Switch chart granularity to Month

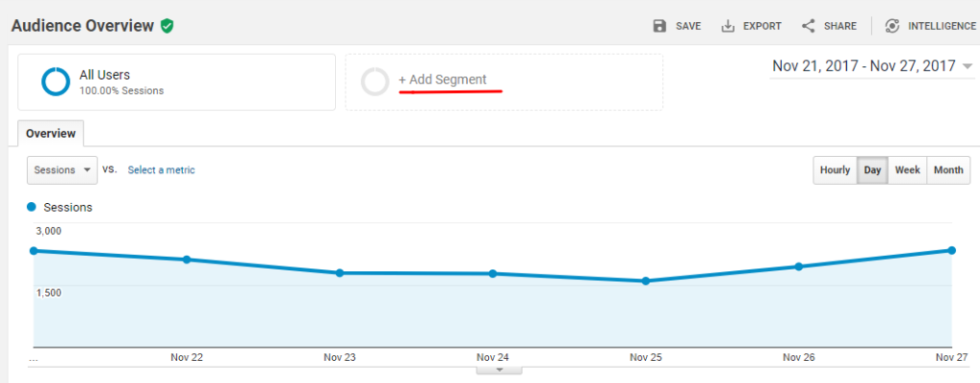pos(948,170)
